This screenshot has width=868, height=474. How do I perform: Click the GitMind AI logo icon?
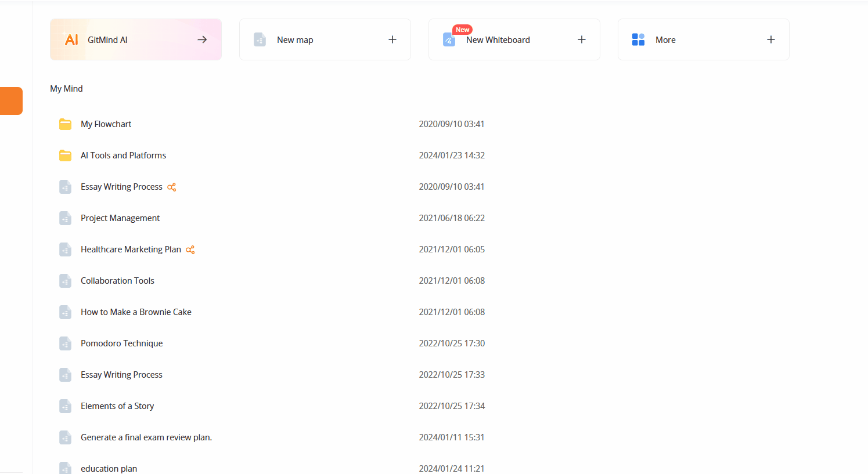[71, 39]
